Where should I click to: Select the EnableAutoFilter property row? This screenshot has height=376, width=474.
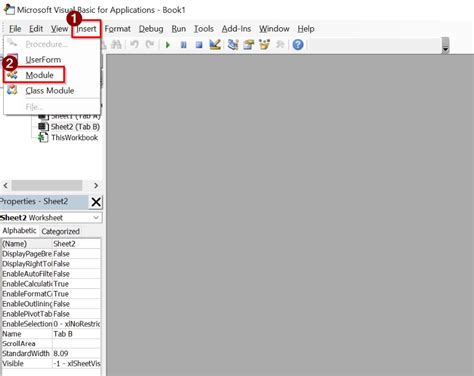click(x=51, y=274)
